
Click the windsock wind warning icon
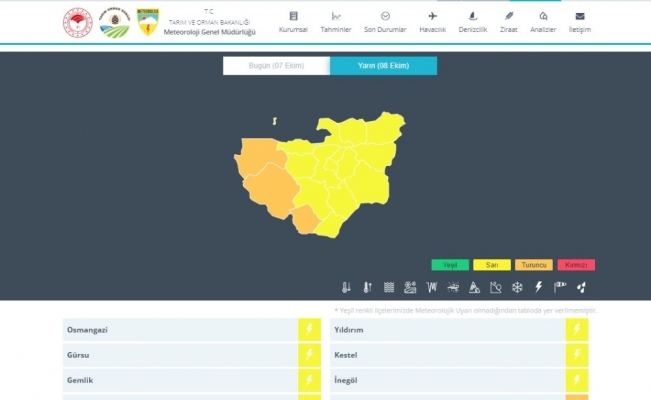click(x=560, y=288)
